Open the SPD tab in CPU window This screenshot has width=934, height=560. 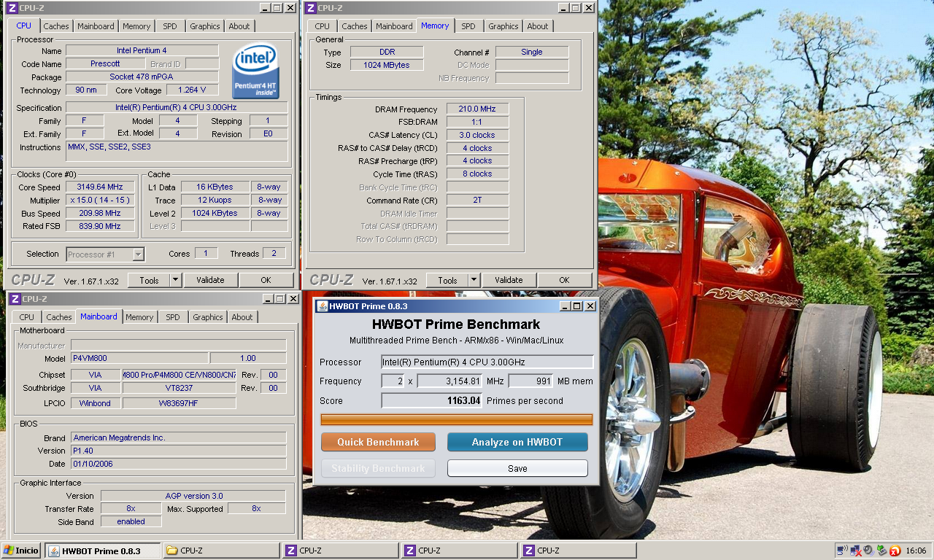(x=169, y=26)
